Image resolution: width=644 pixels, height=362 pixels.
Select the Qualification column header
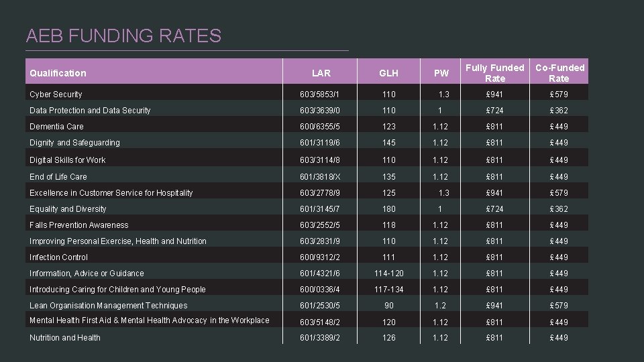click(58, 73)
